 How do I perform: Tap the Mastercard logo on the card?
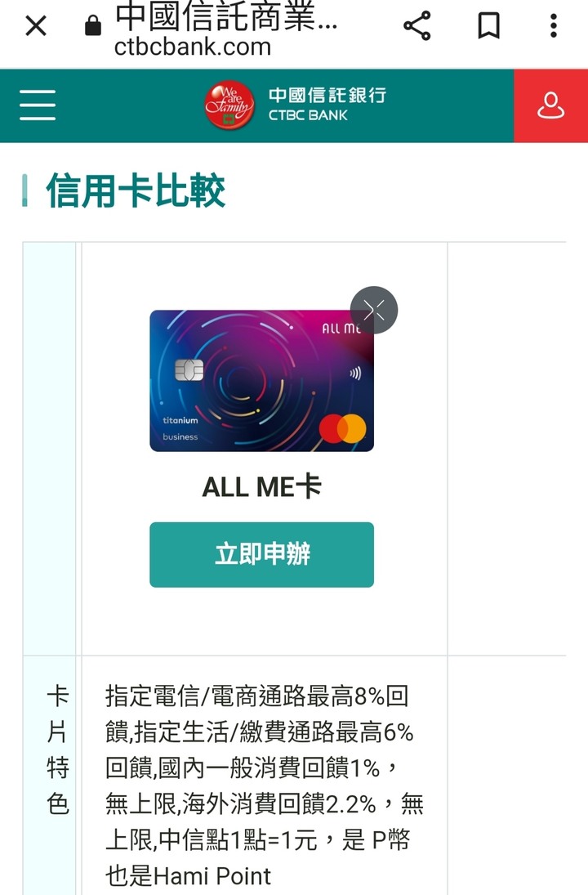(x=343, y=428)
